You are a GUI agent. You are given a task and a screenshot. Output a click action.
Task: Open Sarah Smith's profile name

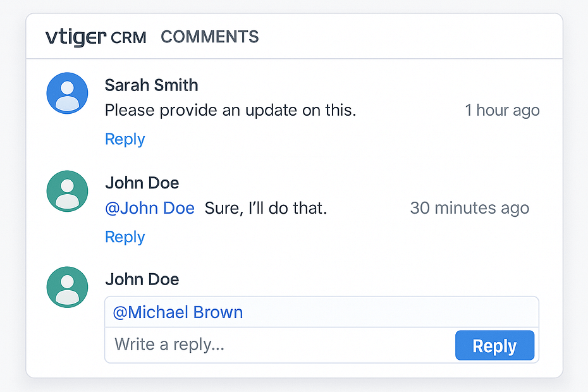tap(151, 85)
